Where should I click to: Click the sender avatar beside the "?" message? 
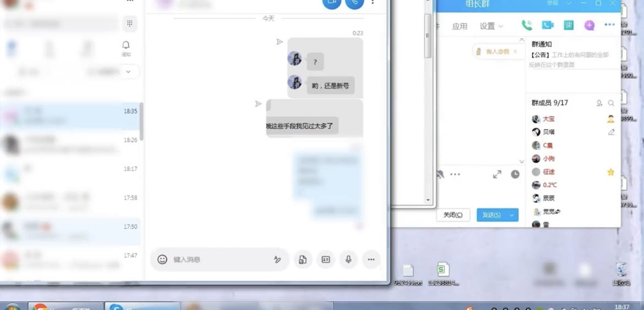pos(294,59)
